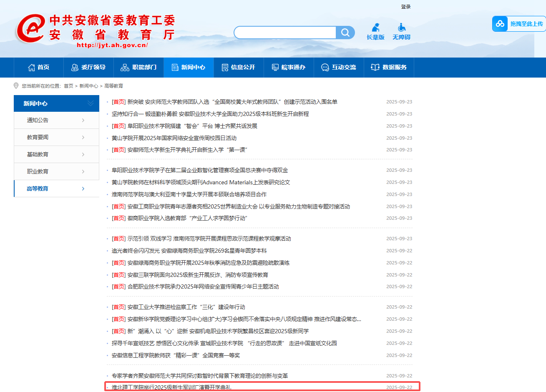Image resolution: width=546 pixels, height=392 pixels.
Task: Select 教育要闻 in the sidebar
Action: 38,137
